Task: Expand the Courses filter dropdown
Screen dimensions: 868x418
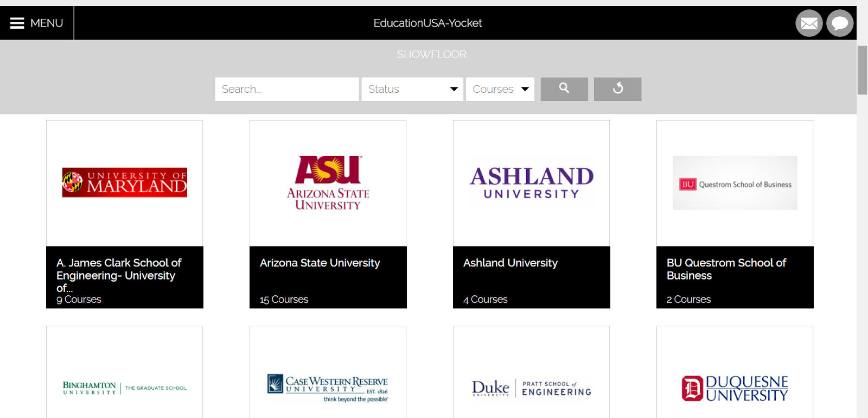Action: (x=500, y=89)
